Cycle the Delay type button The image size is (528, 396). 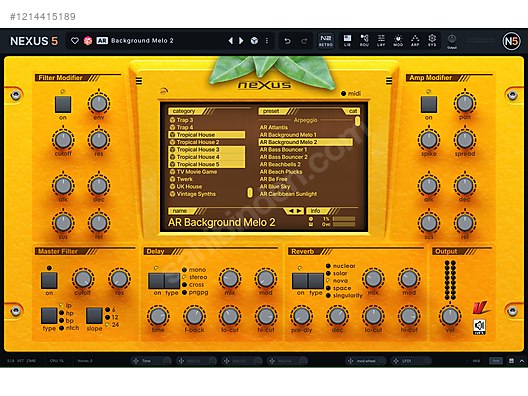click(x=172, y=281)
